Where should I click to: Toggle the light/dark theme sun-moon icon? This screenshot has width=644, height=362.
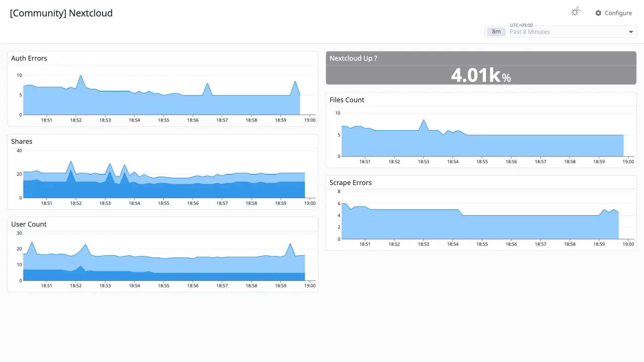coord(576,12)
